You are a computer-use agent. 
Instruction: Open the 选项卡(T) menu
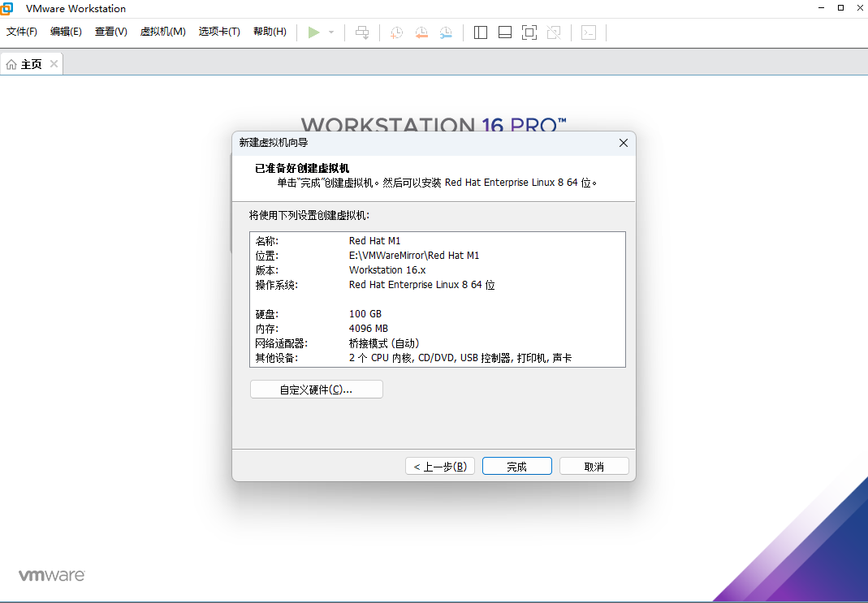coord(219,32)
